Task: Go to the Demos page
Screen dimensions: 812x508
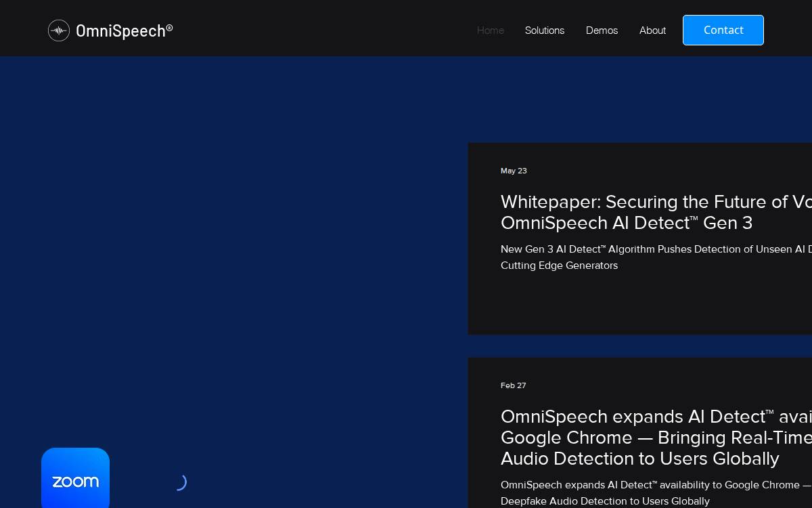Action: click(602, 30)
